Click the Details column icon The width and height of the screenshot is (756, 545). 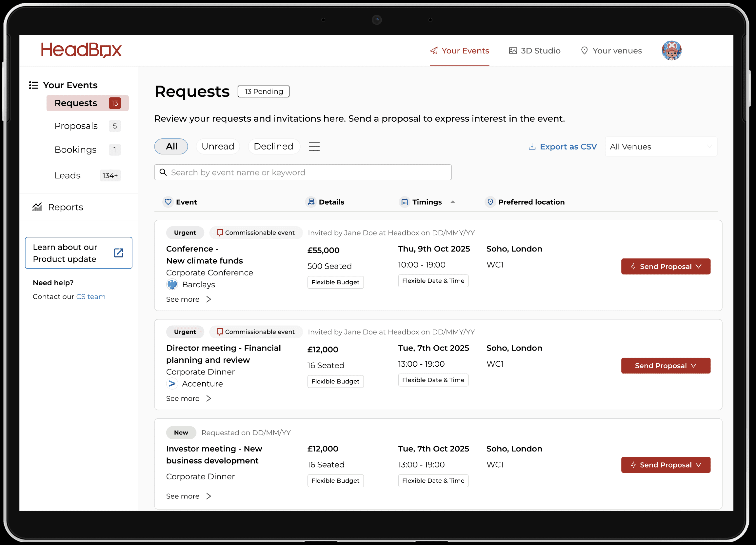coord(311,202)
